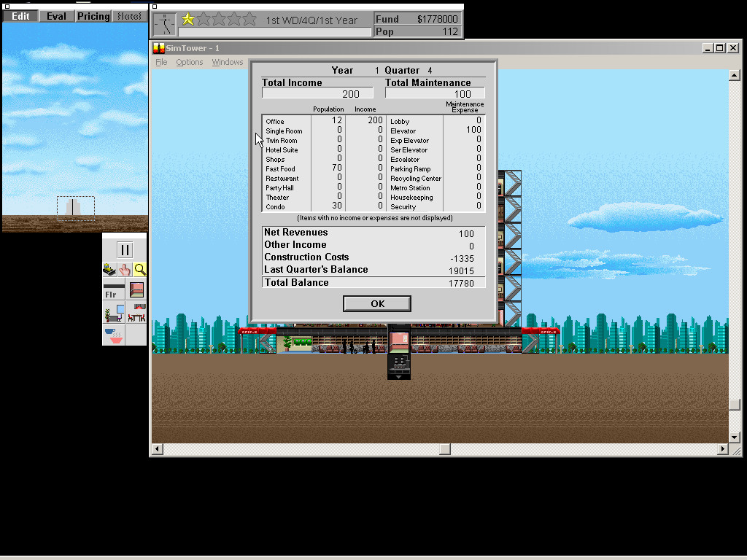Click the Office income value 200

[x=375, y=120]
